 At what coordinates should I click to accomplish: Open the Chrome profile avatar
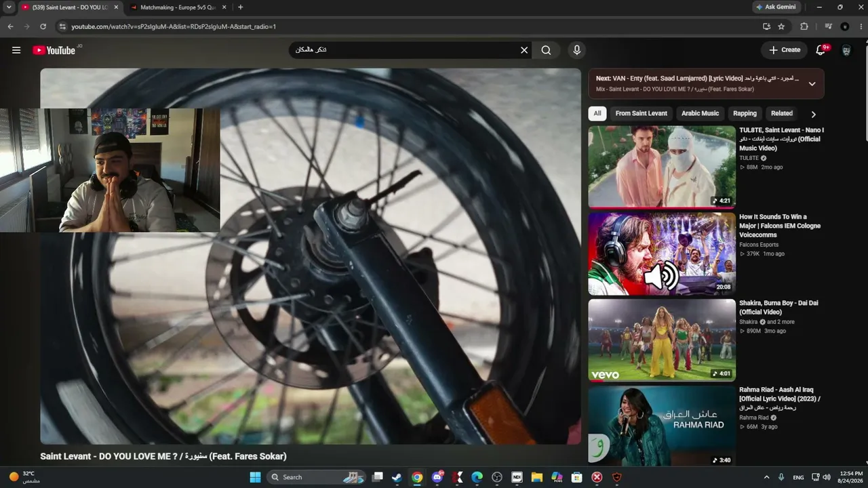(x=844, y=26)
